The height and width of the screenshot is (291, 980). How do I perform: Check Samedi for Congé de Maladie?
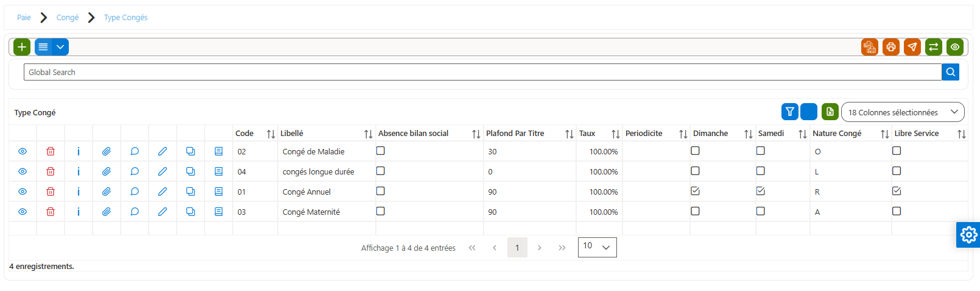tap(761, 151)
